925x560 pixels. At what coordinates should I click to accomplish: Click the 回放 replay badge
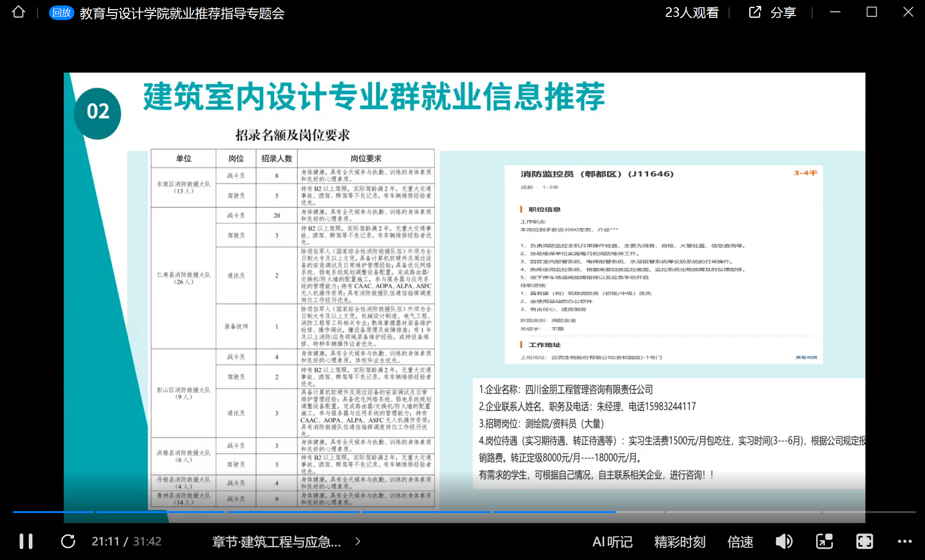click(x=62, y=13)
